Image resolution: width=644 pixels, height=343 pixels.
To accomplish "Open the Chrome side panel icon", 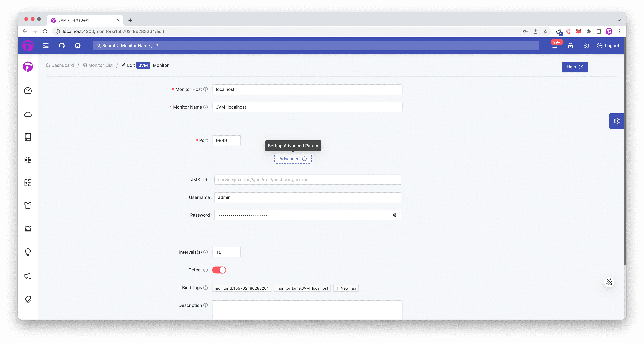I will (x=599, y=31).
